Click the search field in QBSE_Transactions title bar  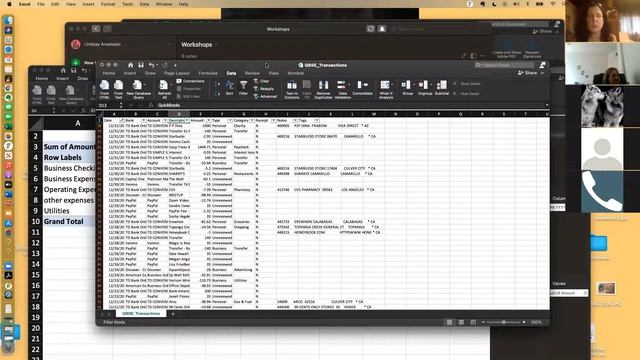(504, 65)
